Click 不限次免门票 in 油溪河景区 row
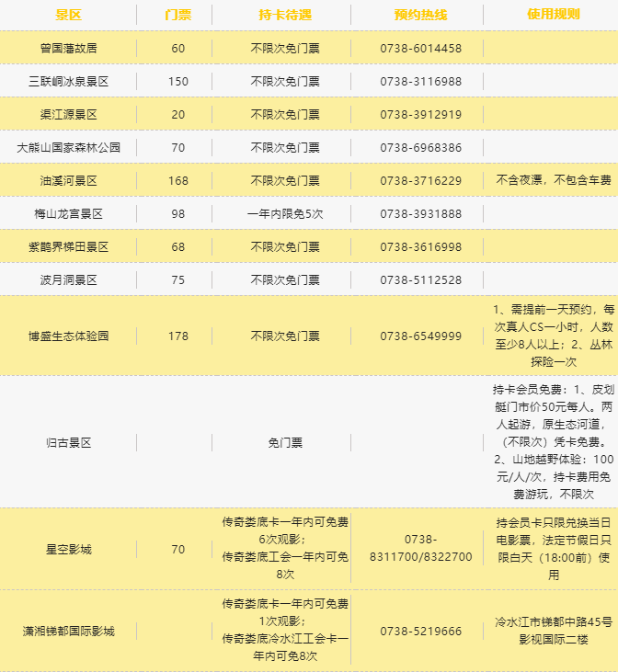This screenshot has width=618, height=672. click(285, 180)
